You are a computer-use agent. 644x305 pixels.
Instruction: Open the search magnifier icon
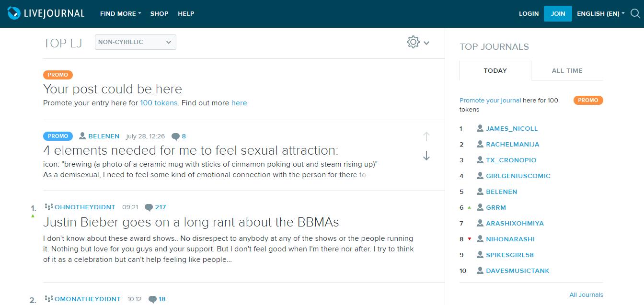click(x=635, y=13)
